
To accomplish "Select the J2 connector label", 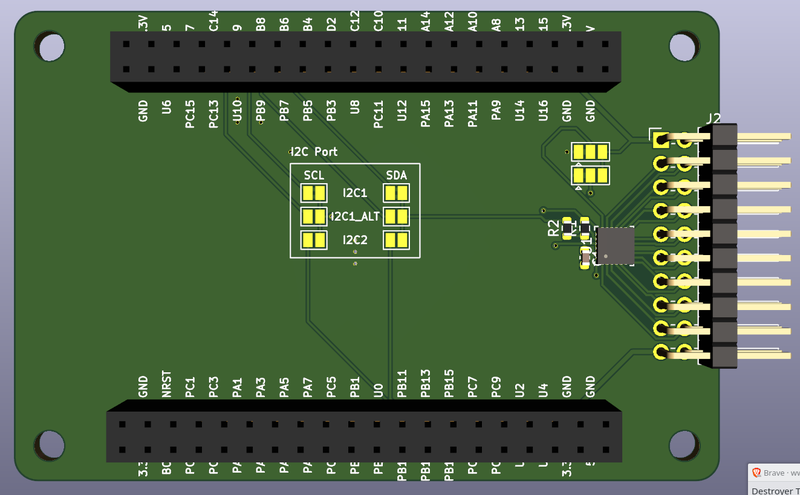I will click(714, 119).
